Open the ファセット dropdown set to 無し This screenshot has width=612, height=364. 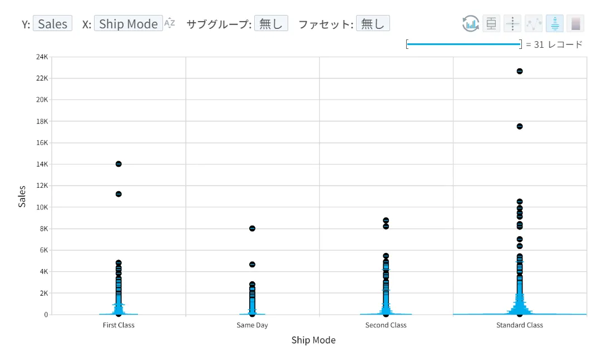tap(373, 23)
